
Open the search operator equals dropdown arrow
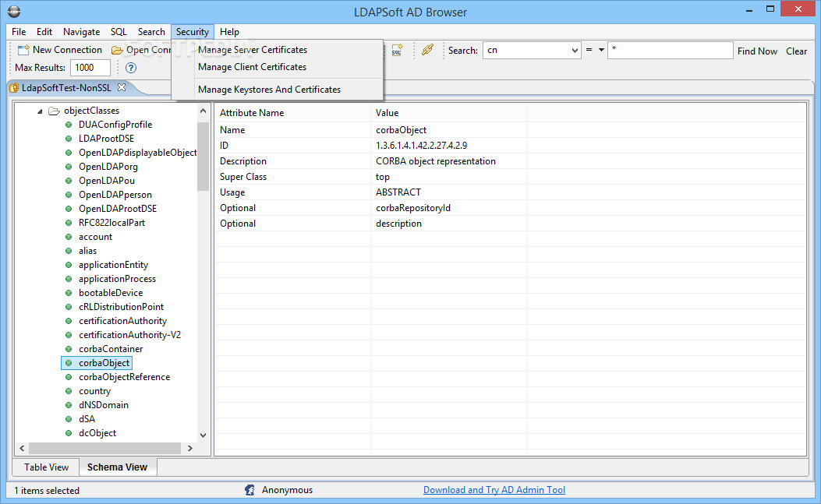pyautogui.click(x=601, y=50)
